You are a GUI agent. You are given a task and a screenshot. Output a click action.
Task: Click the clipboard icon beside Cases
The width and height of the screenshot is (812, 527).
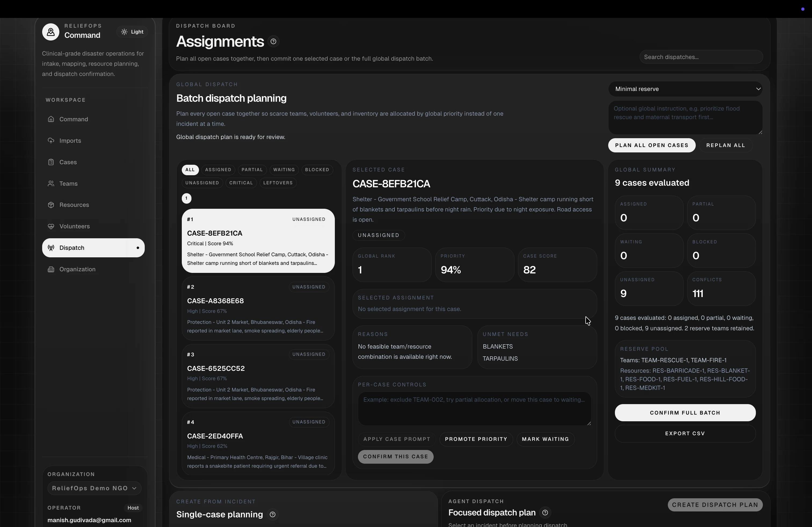point(51,162)
